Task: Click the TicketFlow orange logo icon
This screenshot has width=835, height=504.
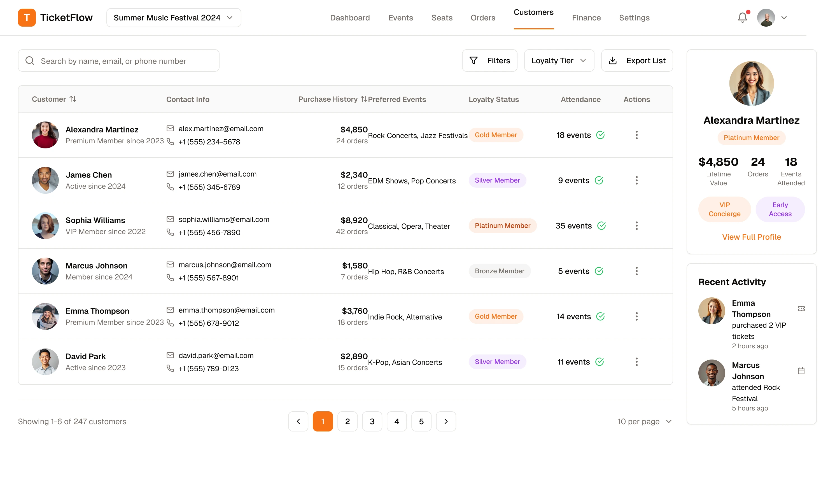Action: click(x=27, y=17)
